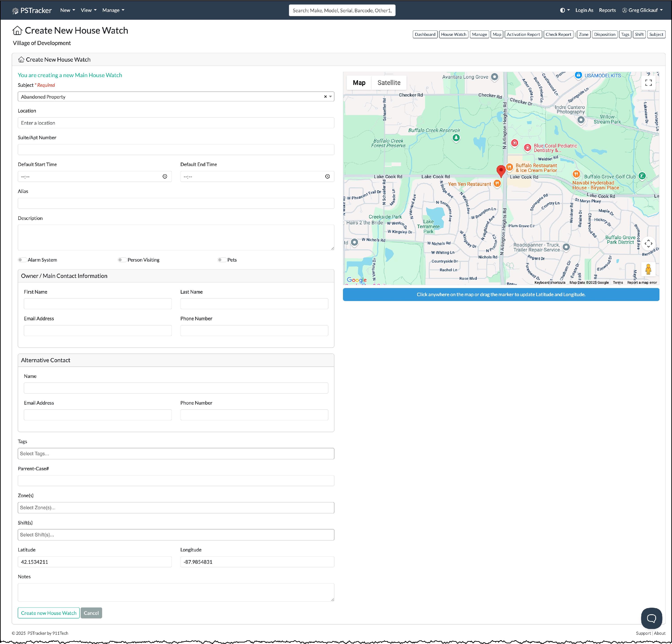Click the Location input field
Screen dimensions: 672x644
tap(176, 123)
